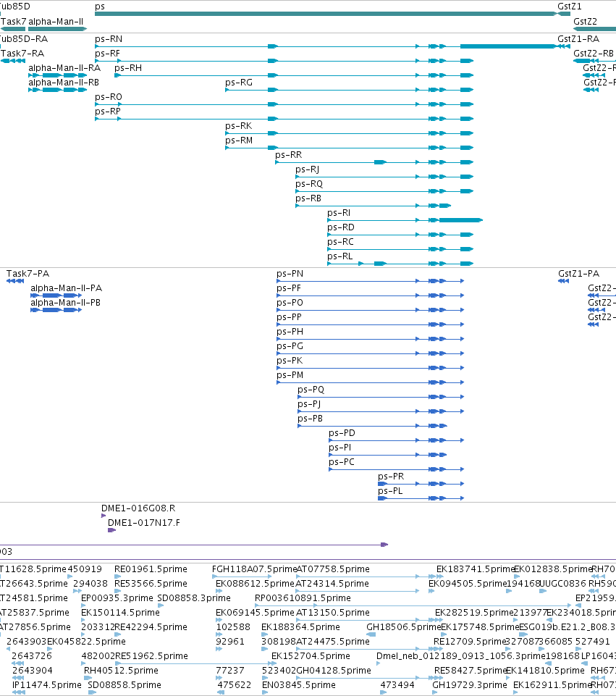Select the ps-PP protein label

(289, 317)
